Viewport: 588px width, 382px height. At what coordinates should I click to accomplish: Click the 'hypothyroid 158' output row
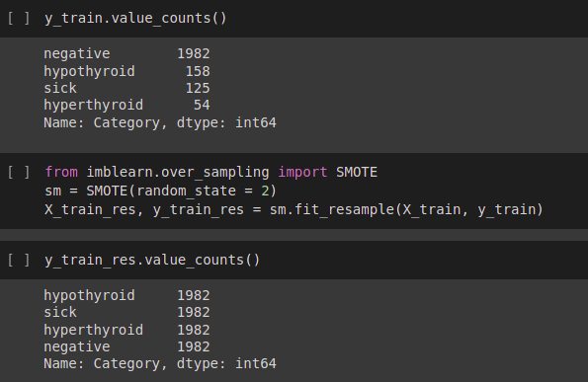tap(126, 71)
